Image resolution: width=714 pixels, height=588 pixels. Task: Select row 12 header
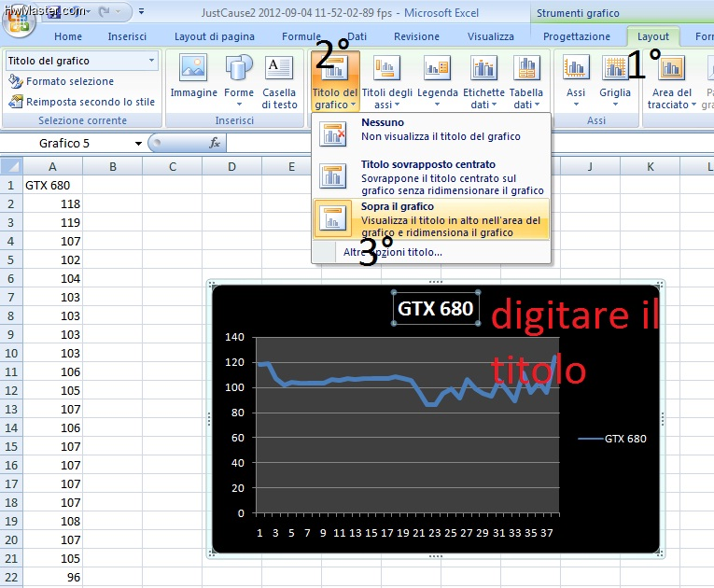pos(11,391)
